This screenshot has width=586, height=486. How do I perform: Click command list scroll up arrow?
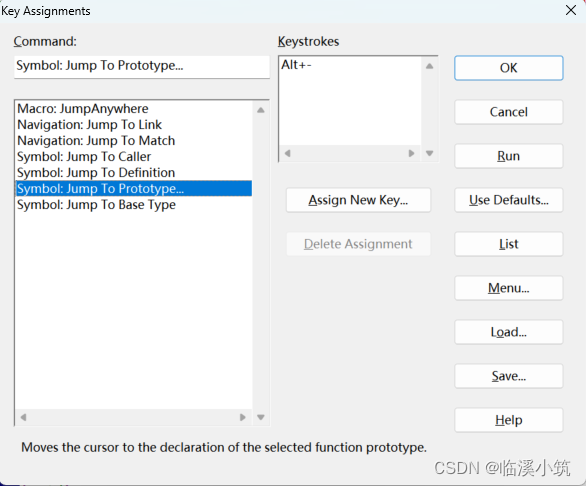click(x=261, y=110)
